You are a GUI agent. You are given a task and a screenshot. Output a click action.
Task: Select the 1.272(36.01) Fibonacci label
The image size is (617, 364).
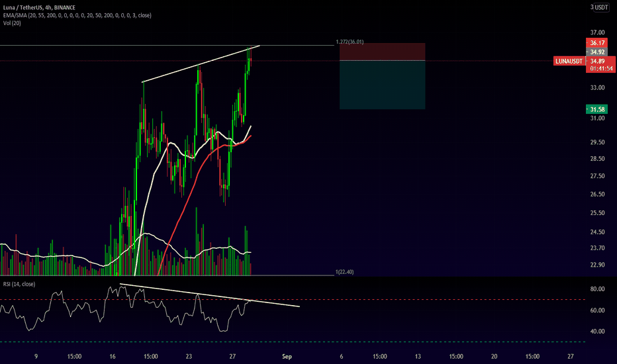tap(350, 42)
